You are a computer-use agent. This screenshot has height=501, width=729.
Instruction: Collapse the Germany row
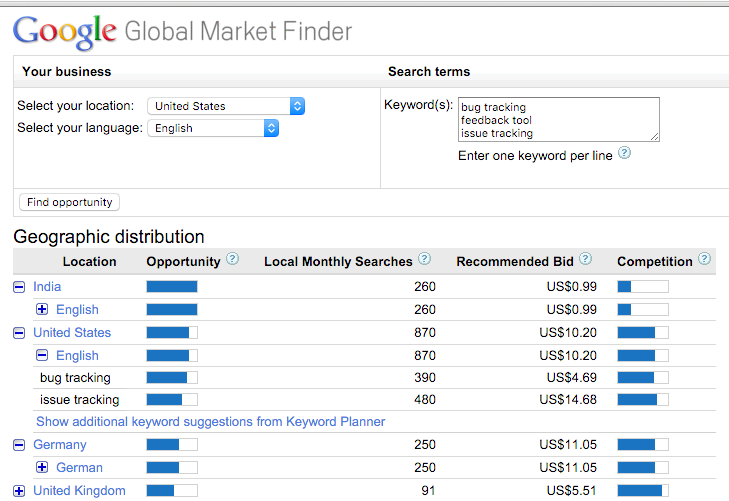coord(19,445)
